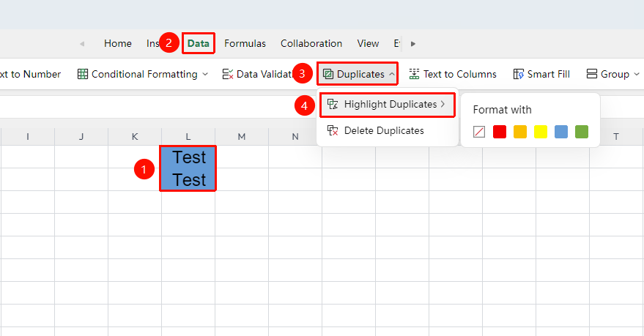Image resolution: width=644 pixels, height=336 pixels.
Task: Click the Text to Columns button
Action: [x=453, y=74]
